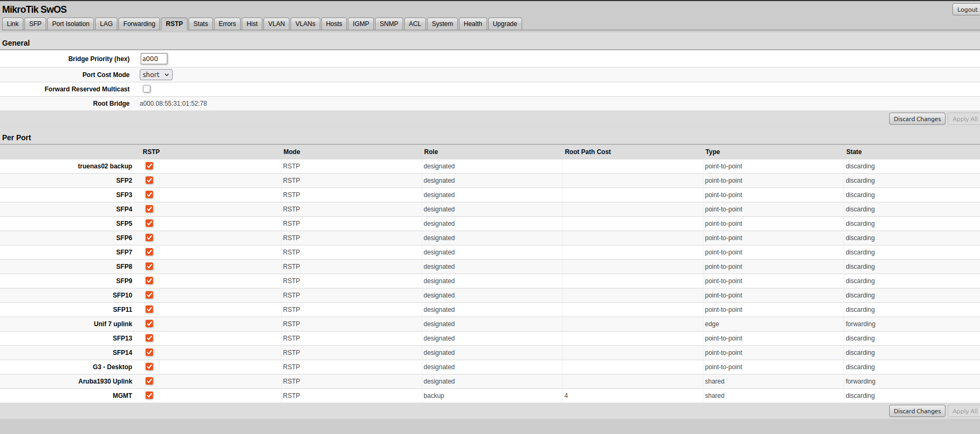980x434 pixels.
Task: Disable RSTP on port SFP4
Action: (x=149, y=209)
